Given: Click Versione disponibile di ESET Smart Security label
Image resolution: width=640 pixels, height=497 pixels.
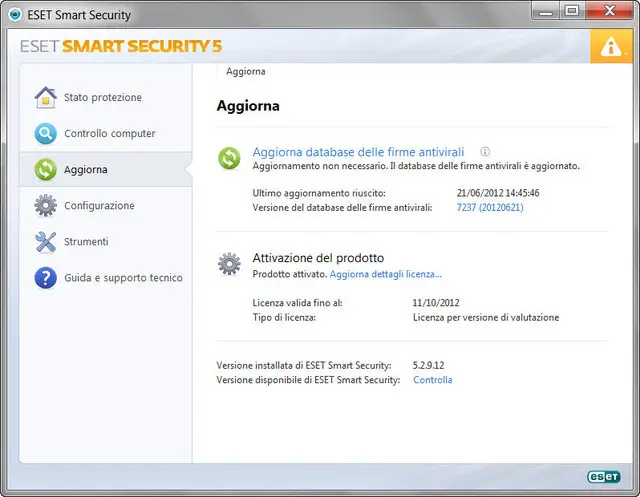Looking at the screenshot, I should click(x=308, y=380).
